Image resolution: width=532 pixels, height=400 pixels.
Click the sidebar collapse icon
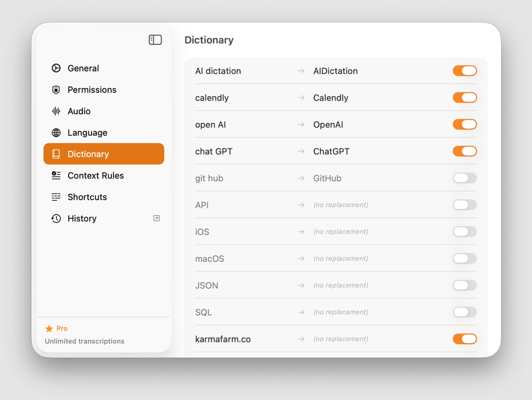(155, 40)
